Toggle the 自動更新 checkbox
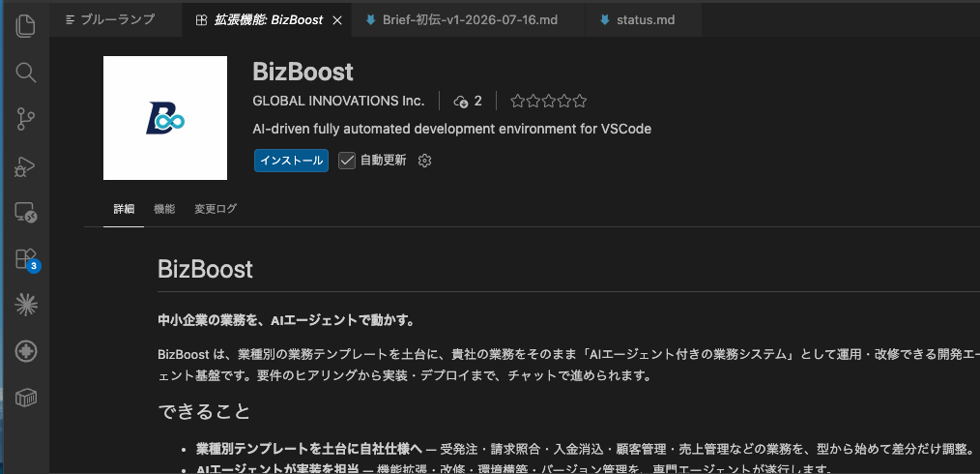980x474 pixels. [347, 161]
